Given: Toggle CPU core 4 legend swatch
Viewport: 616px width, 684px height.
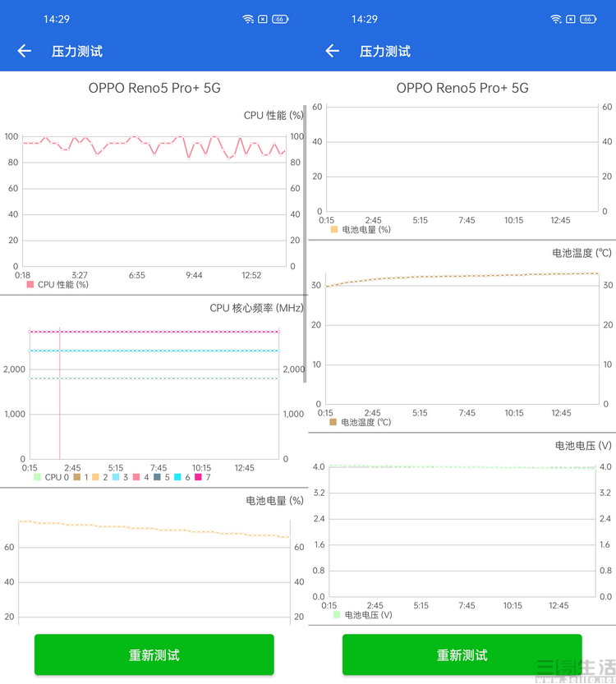Looking at the screenshot, I should click(x=136, y=477).
